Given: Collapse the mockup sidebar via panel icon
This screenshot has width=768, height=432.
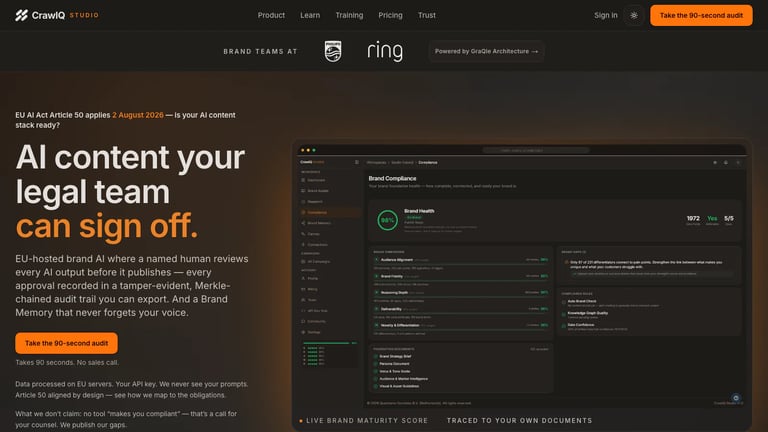Looking at the screenshot, I should click(357, 162).
